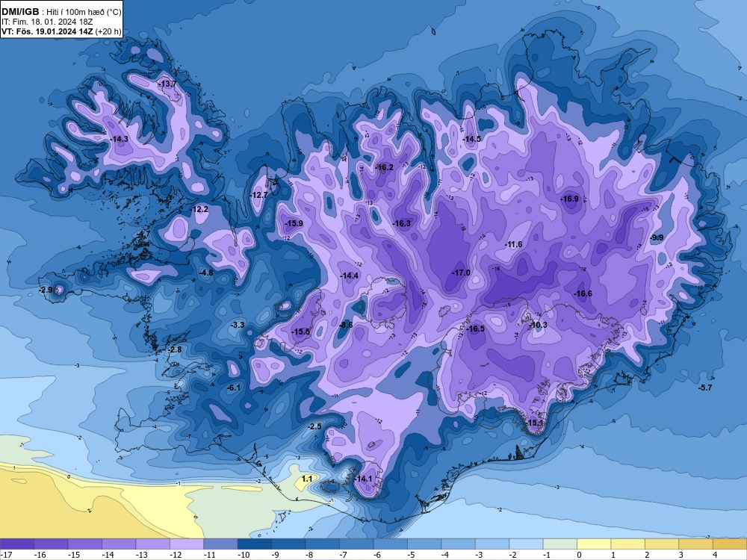Click the -8.6 temperature value

[x=346, y=326]
